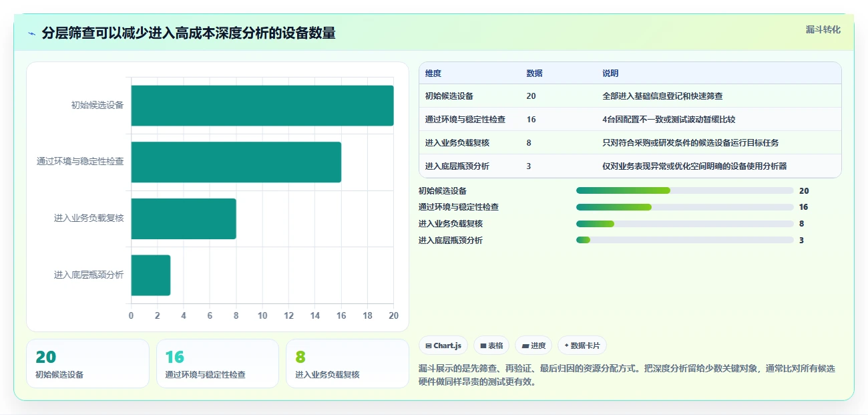Select the 数据卡片 chip
Image resolution: width=868 pixels, height=415 pixels.
tap(582, 345)
